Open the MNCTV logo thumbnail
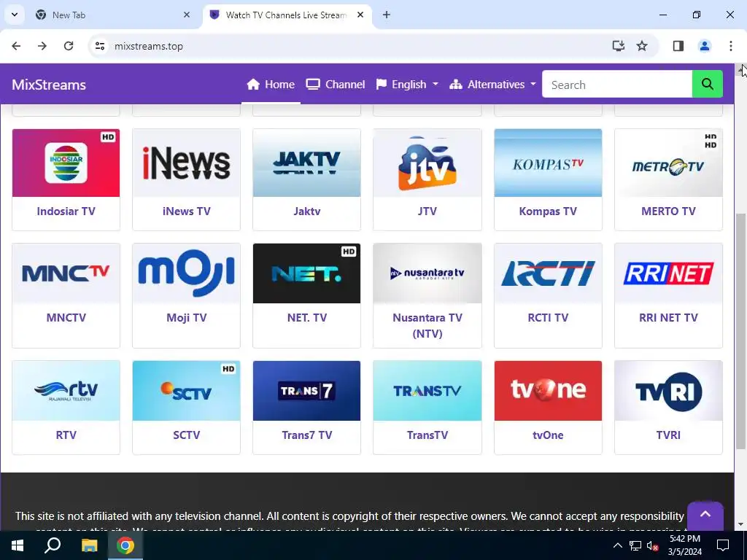The height and width of the screenshot is (560, 747). point(66,273)
